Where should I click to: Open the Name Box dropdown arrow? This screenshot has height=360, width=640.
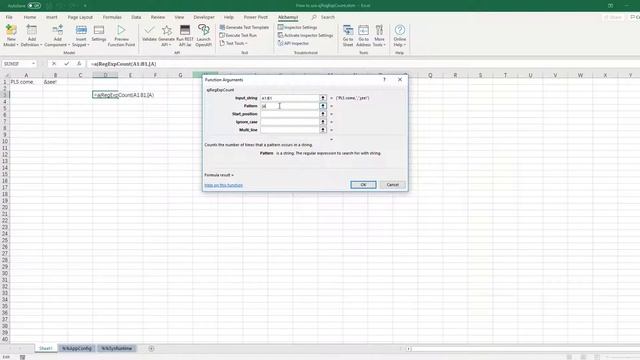pyautogui.click(x=33, y=64)
